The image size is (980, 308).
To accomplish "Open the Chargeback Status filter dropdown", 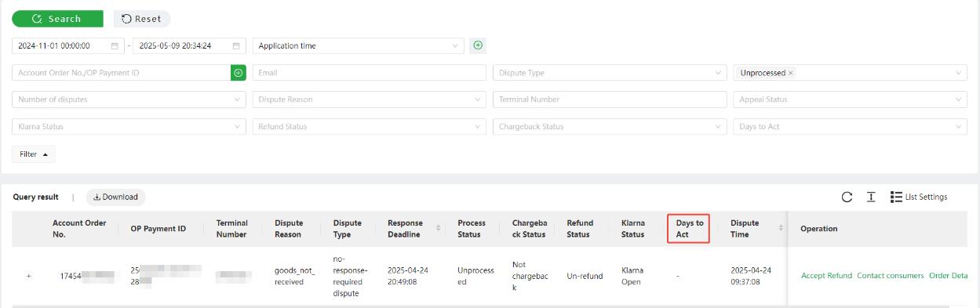I will 610,126.
